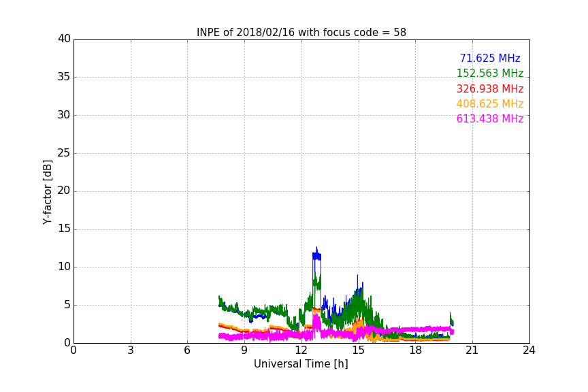Click x-axis tick label 9
Screen dimensions: 588x392
point(244,350)
